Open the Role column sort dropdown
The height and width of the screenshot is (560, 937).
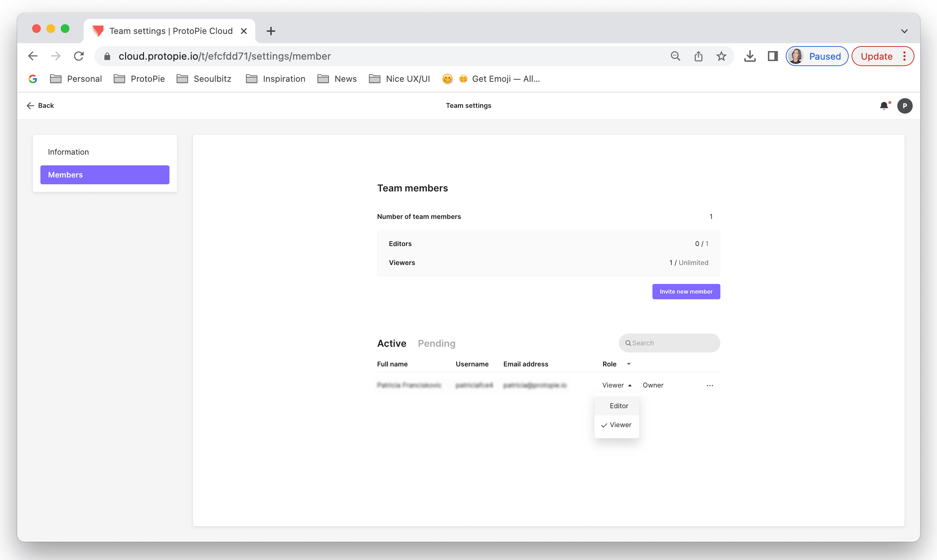click(628, 364)
